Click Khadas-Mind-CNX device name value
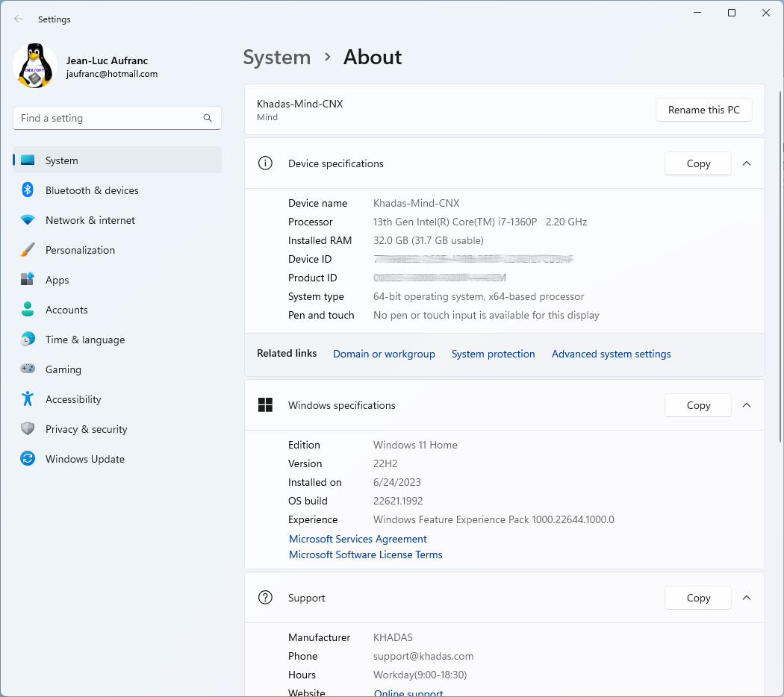Screen dimensions: 784x697 pyautogui.click(x=416, y=204)
